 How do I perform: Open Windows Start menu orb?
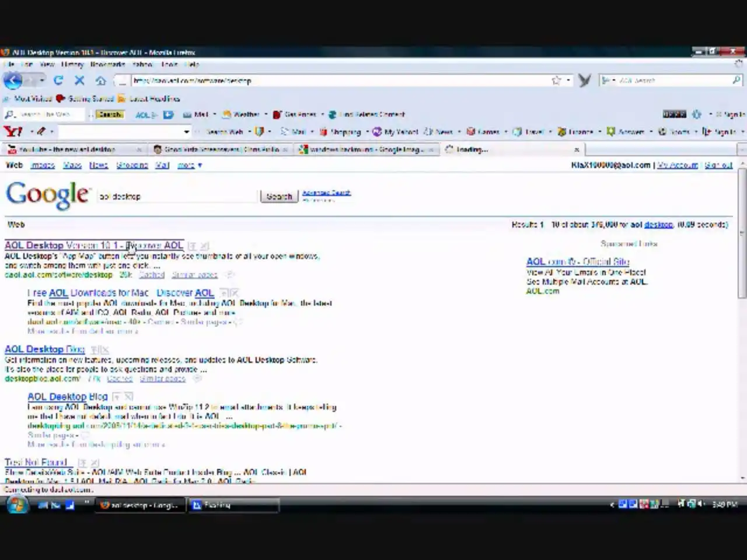pos(16,505)
